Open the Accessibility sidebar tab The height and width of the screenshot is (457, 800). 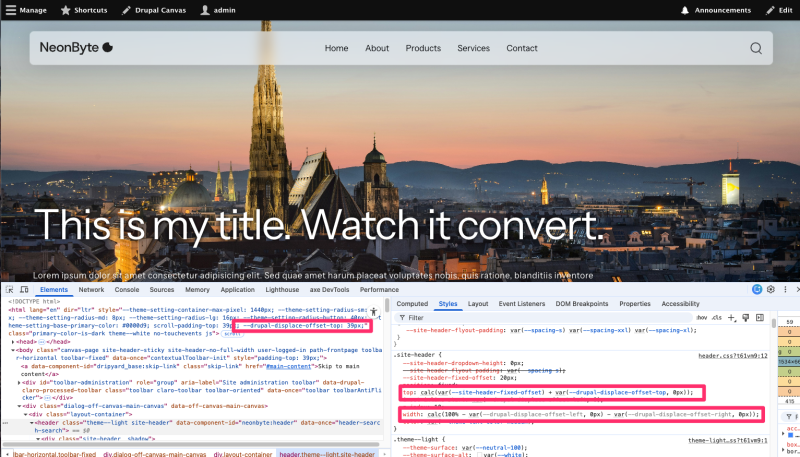[680, 303]
